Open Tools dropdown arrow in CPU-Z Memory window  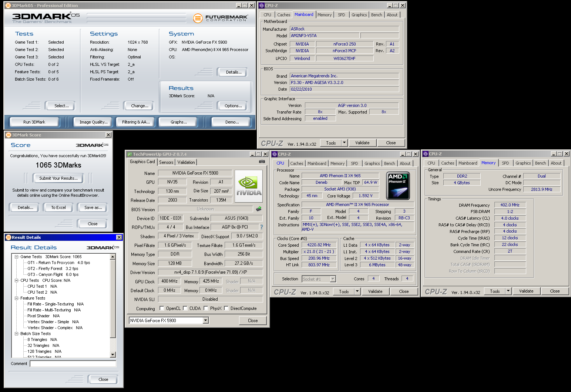[508, 291]
